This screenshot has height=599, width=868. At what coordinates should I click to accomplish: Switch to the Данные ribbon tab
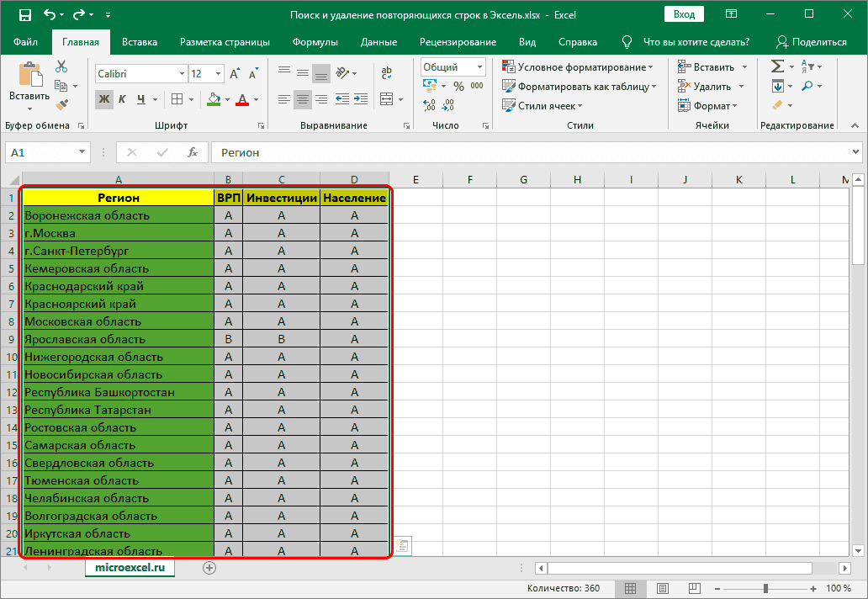[378, 41]
